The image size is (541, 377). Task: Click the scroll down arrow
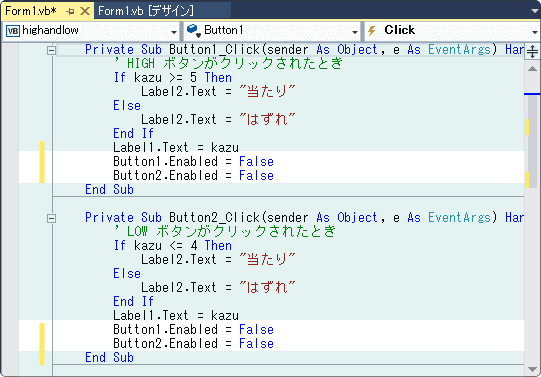pyautogui.click(x=532, y=369)
